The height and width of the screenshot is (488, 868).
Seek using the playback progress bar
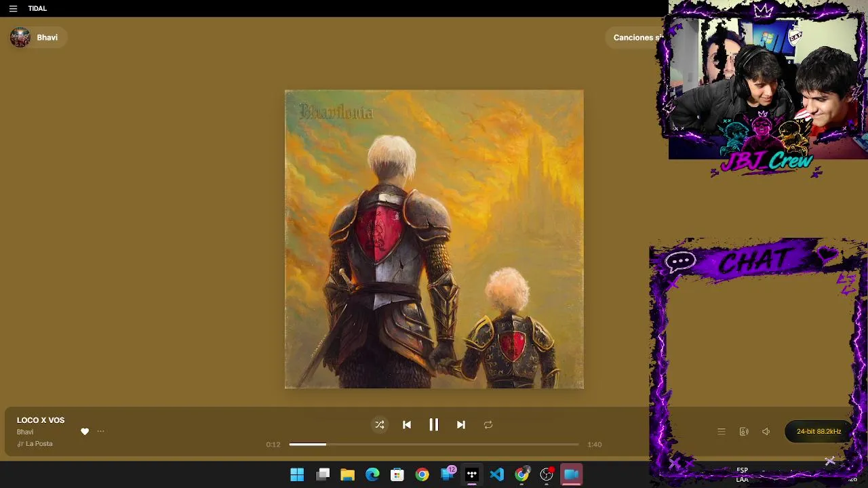tap(434, 445)
